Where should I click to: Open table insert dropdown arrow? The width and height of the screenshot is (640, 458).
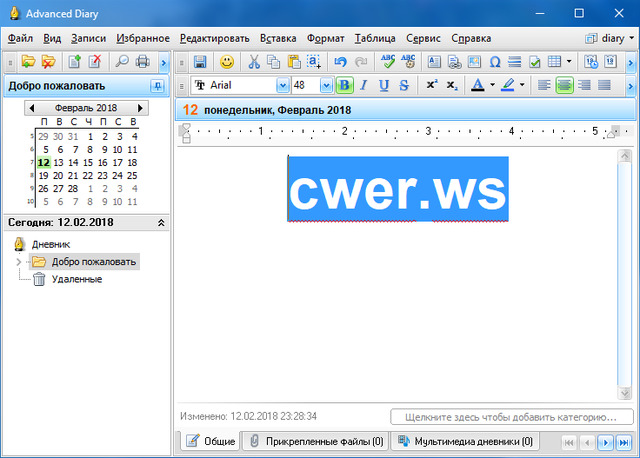[569, 62]
